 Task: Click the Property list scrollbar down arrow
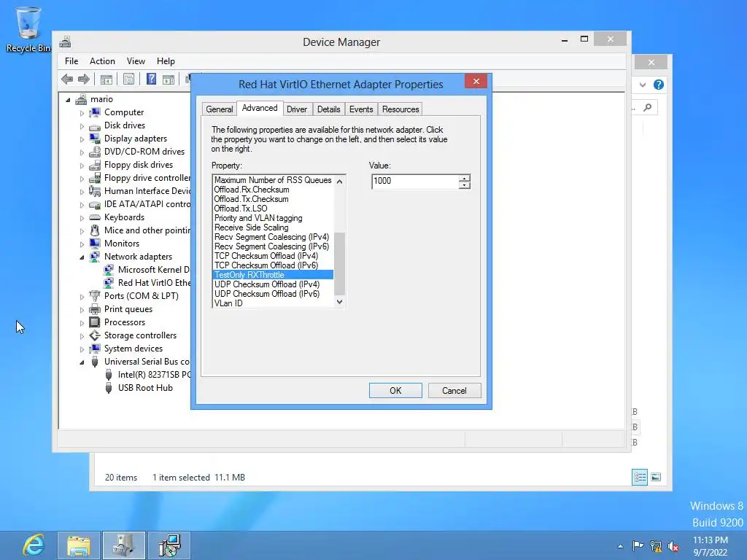pyautogui.click(x=340, y=302)
